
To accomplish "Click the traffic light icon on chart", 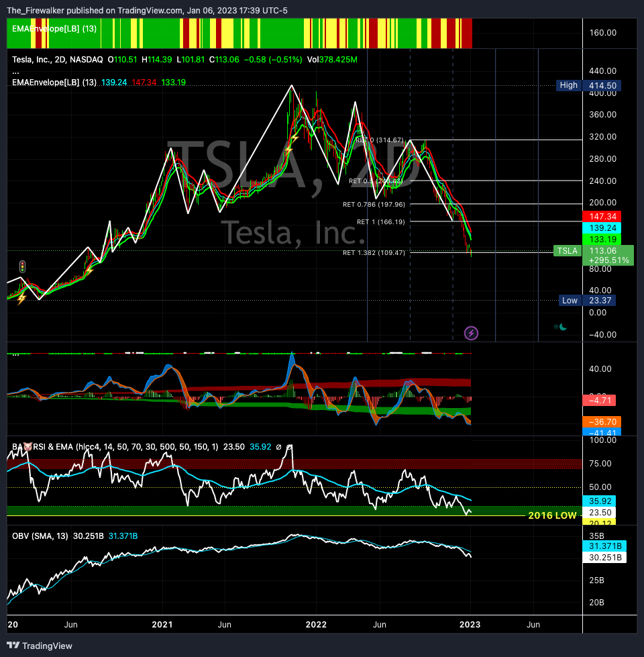I will pos(22,266).
